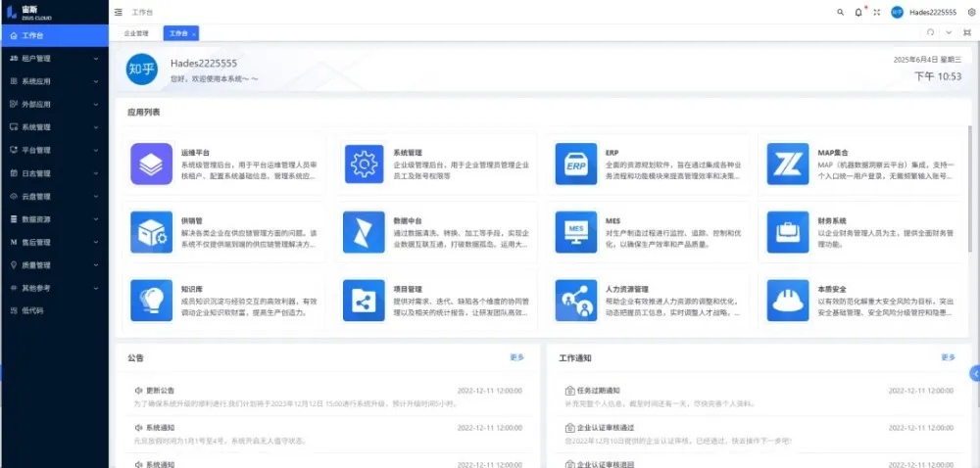Open the MES app icon

[x=576, y=232]
